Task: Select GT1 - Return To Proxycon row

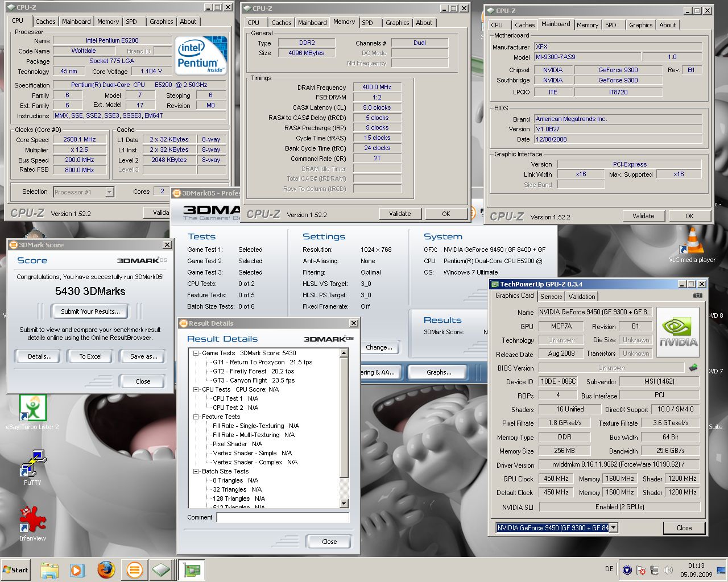Action: (262, 362)
